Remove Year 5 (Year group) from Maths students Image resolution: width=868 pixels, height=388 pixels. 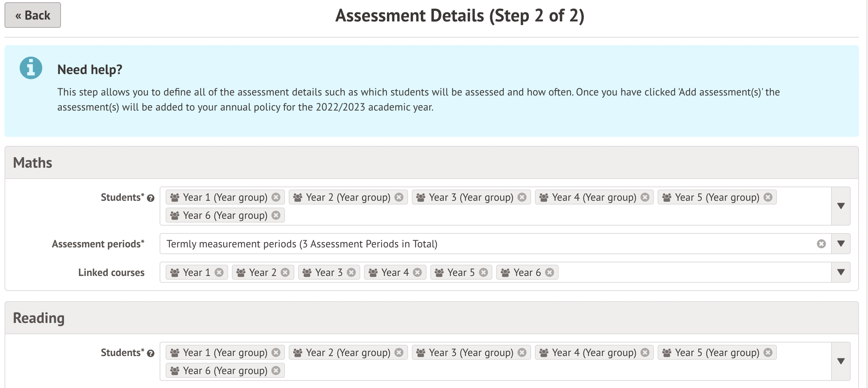click(x=768, y=197)
